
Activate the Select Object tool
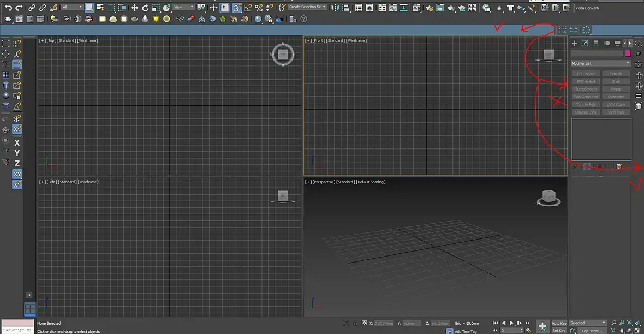tap(90, 8)
